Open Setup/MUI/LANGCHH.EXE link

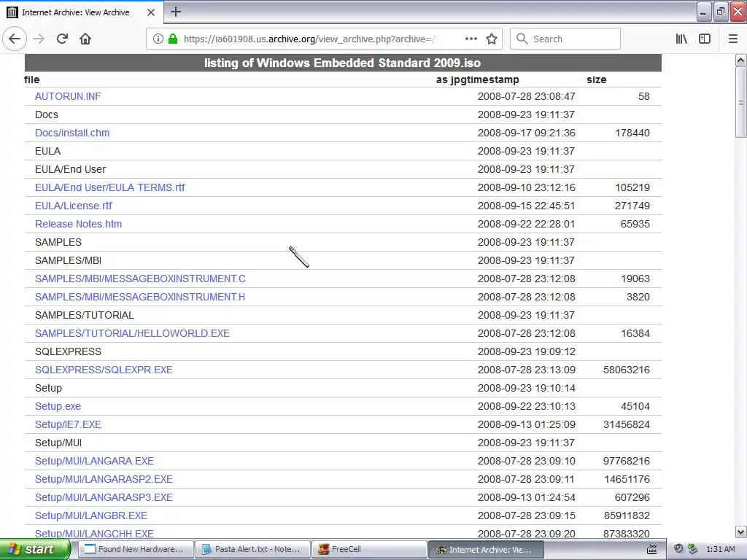pos(94,533)
